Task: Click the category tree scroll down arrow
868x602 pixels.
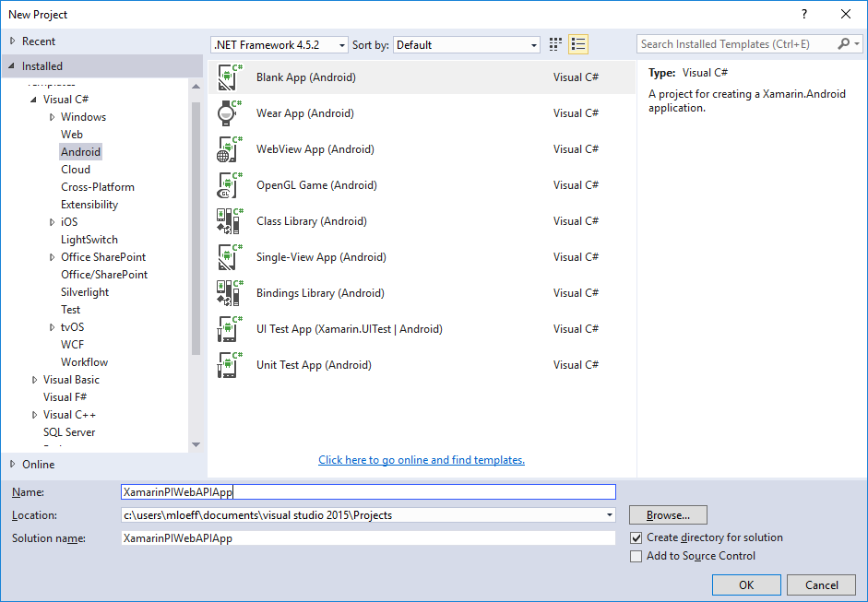Action: 196,445
